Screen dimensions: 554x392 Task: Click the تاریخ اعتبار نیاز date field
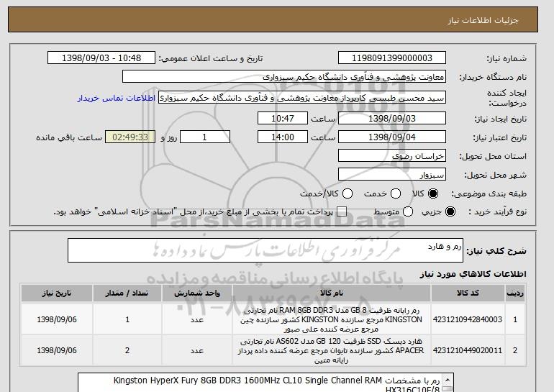point(392,137)
